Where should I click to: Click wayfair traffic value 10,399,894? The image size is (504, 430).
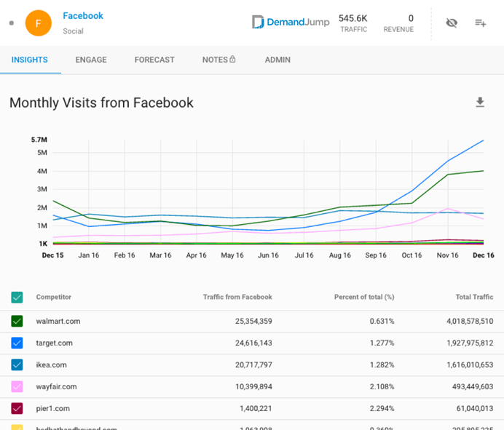(253, 386)
